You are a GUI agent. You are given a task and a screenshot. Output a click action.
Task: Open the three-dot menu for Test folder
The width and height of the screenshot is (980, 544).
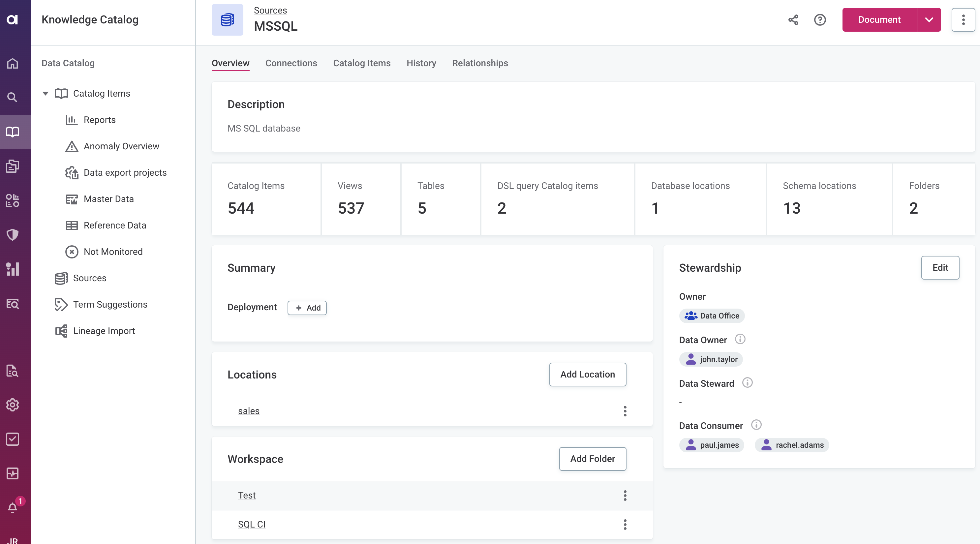click(x=625, y=495)
